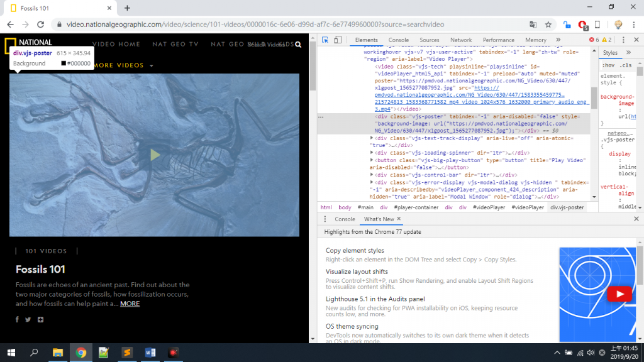The height and width of the screenshot is (362, 644).
Task: Click the 101 VIDEOS category label
Action: 46,251
